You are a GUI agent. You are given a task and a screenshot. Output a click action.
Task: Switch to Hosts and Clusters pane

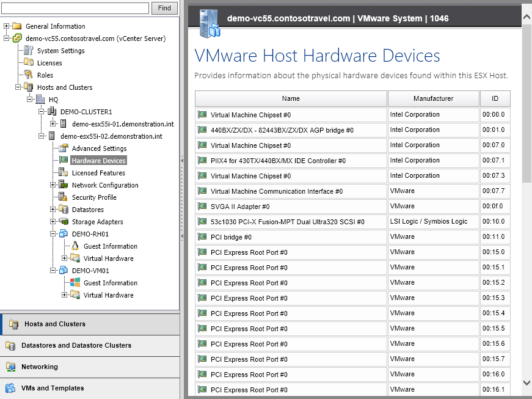point(90,324)
